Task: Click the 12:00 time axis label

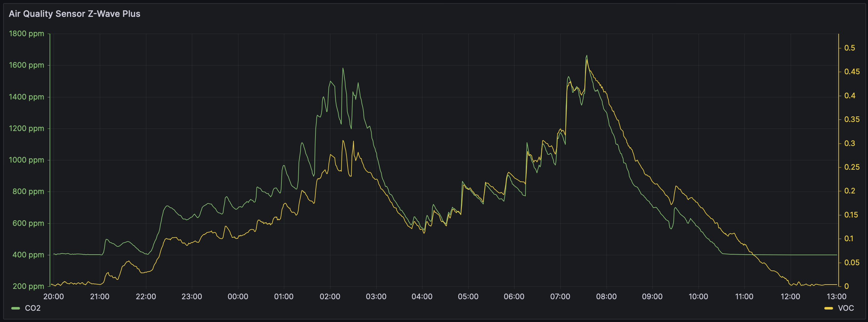Action: pyautogui.click(x=791, y=297)
